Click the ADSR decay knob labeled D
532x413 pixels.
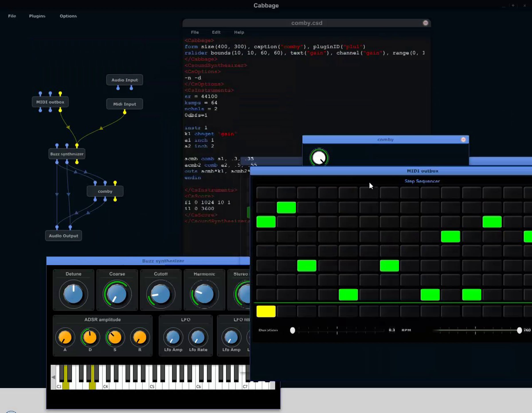point(90,337)
